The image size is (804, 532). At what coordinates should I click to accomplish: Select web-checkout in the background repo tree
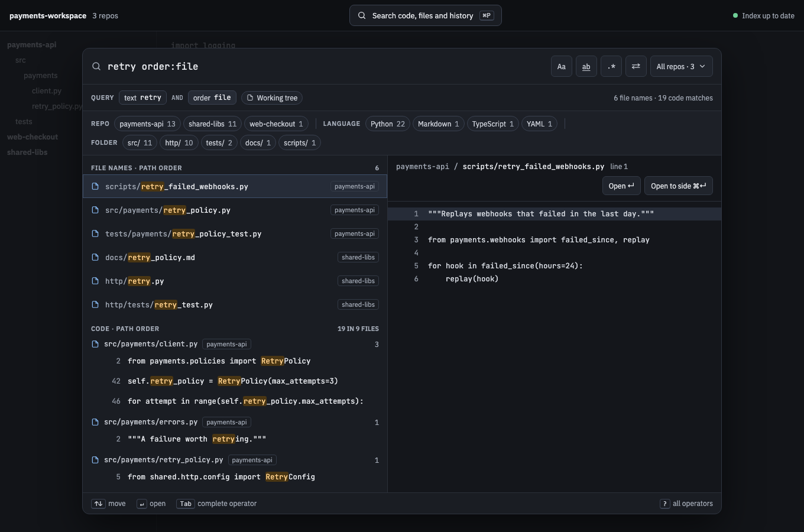point(33,137)
